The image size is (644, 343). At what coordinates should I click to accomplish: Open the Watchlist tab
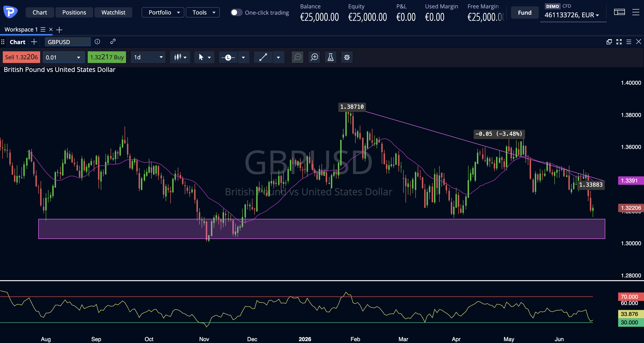(113, 12)
